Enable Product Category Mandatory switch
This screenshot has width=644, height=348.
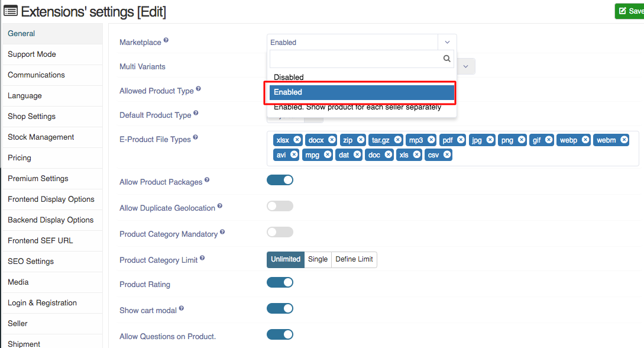(x=280, y=232)
